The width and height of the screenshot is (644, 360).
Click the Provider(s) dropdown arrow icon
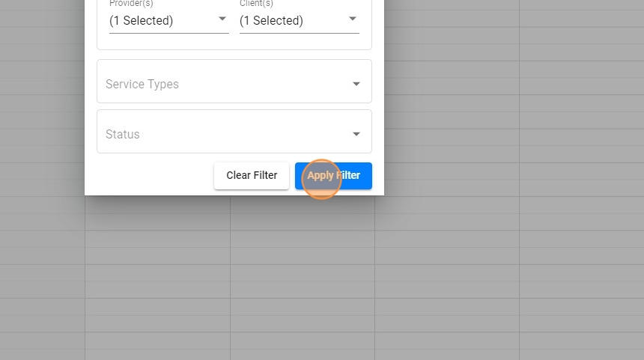click(x=222, y=19)
